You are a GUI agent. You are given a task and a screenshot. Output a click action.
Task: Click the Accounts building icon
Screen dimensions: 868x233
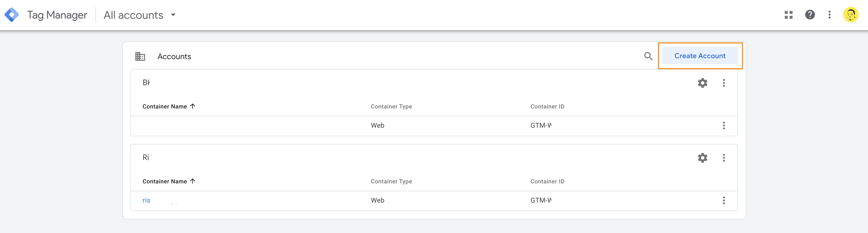tap(140, 56)
